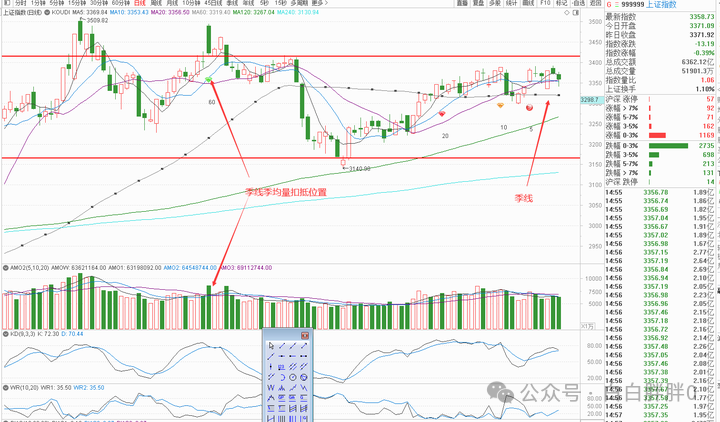Click the red G icon beside 999999
The image size is (720, 422).
pyautogui.click(x=609, y=5)
